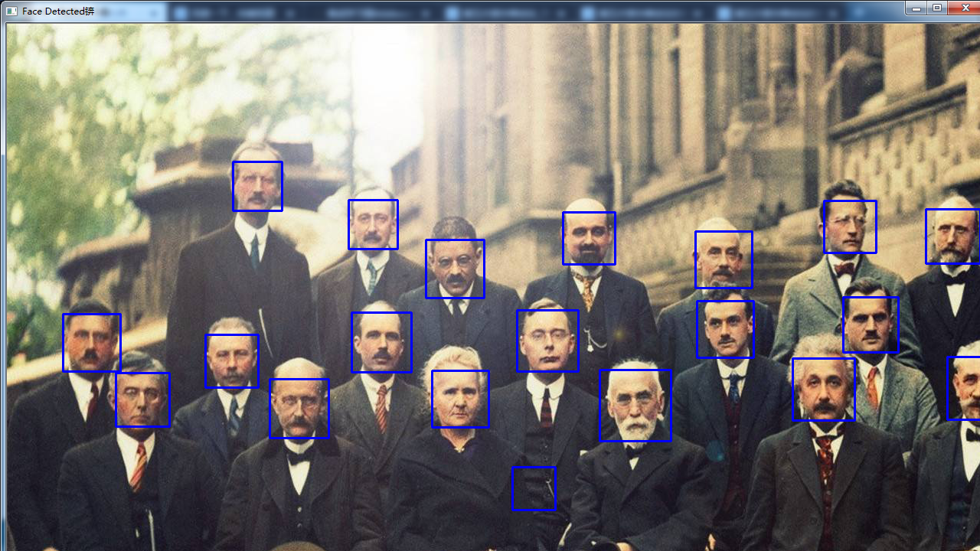Click the false detection box on the dark coat
This screenshot has height=551, width=980.
coord(534,488)
